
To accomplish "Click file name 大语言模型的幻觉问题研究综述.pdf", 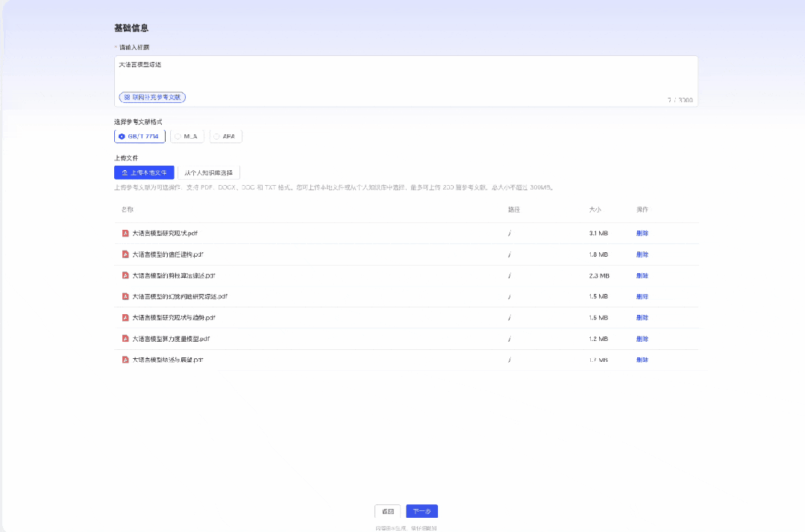I will [180, 296].
